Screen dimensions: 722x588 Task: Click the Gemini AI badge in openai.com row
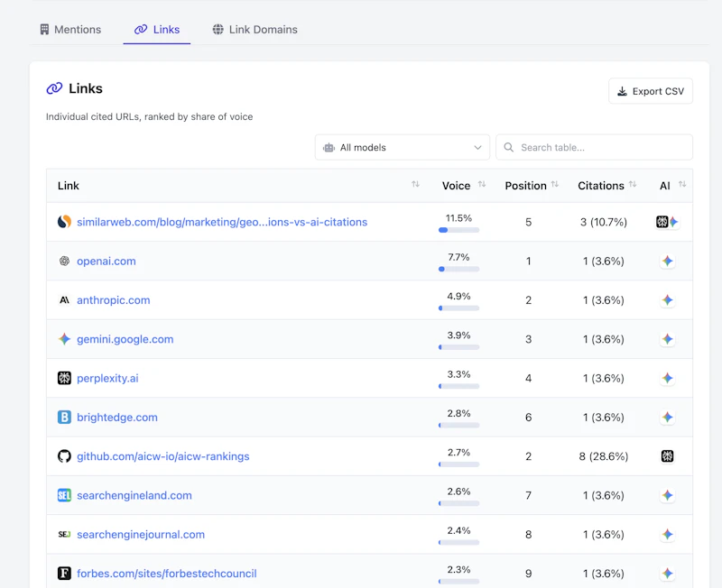tap(667, 261)
